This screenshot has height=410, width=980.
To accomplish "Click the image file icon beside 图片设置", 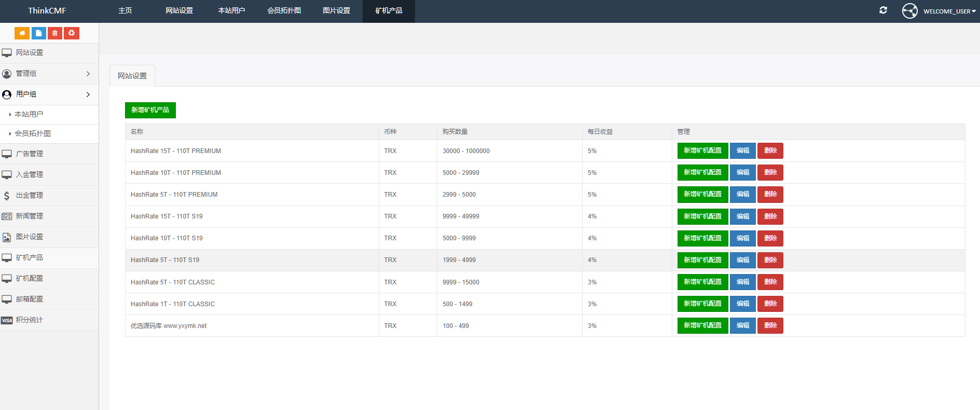I will point(7,237).
